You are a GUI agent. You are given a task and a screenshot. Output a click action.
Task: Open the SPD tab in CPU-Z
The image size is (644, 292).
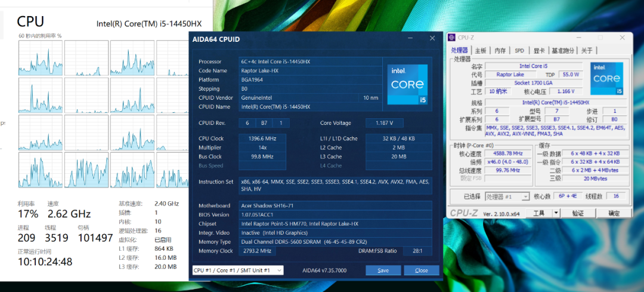pos(519,51)
